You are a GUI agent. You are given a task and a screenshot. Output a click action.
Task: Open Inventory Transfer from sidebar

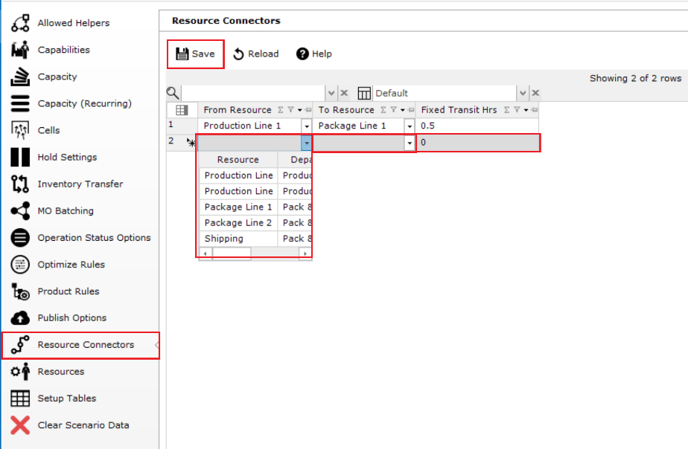pyautogui.click(x=80, y=184)
